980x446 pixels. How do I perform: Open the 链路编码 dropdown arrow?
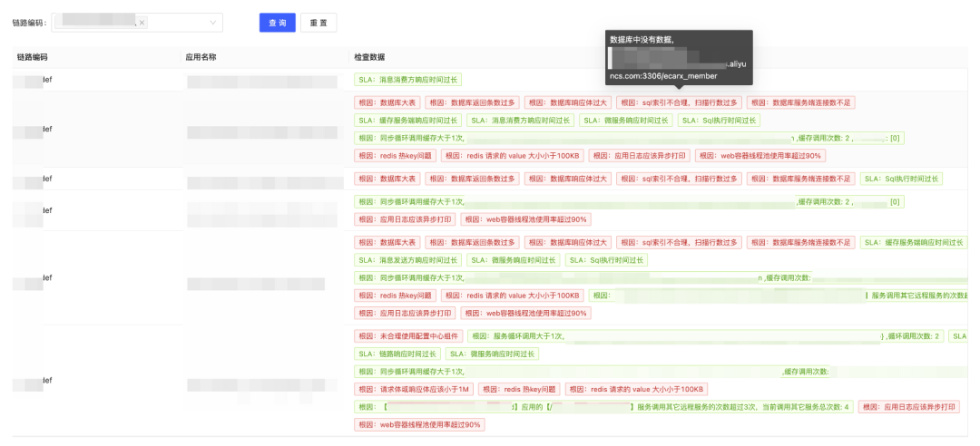[x=213, y=23]
